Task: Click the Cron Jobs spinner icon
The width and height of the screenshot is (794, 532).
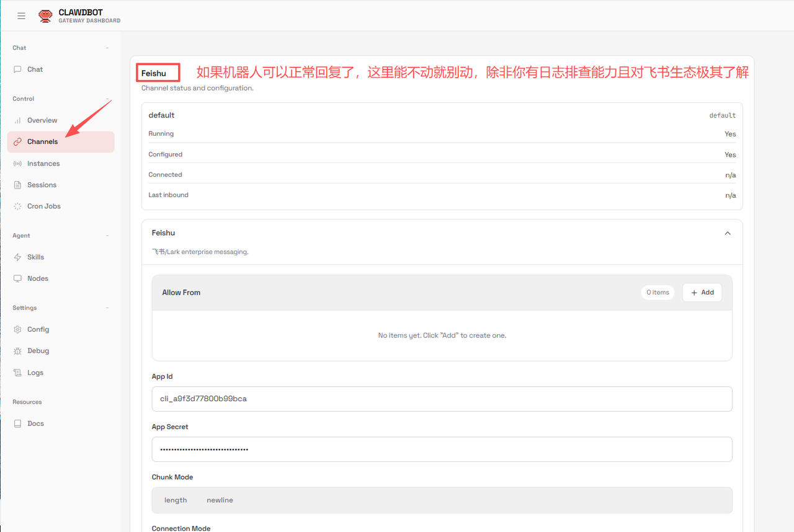Action: pyautogui.click(x=17, y=206)
